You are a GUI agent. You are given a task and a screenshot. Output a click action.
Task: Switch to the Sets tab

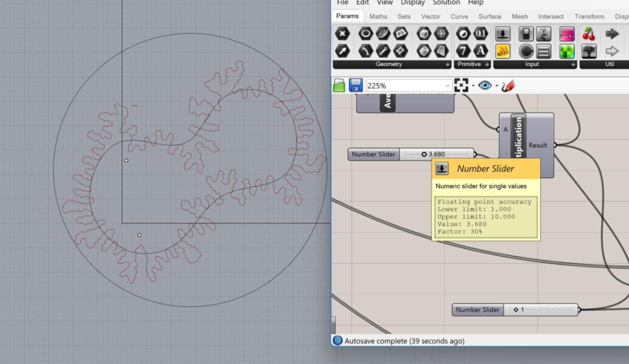(404, 16)
